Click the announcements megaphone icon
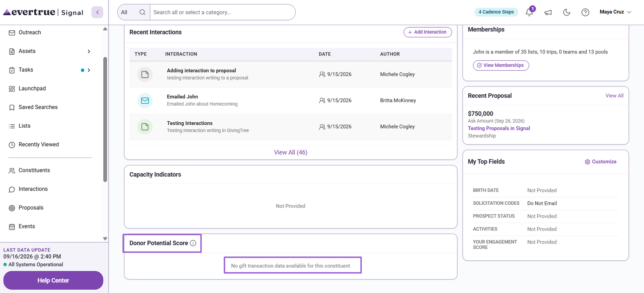The image size is (644, 293). coord(548,12)
